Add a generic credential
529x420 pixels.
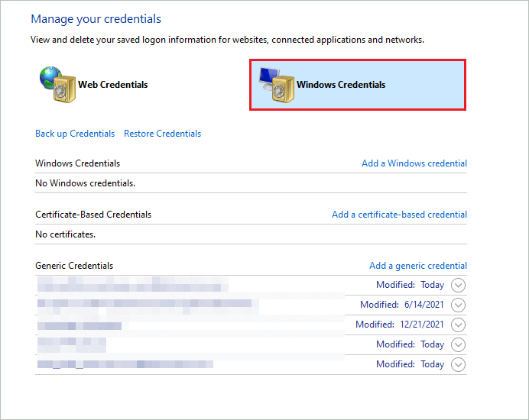418,266
